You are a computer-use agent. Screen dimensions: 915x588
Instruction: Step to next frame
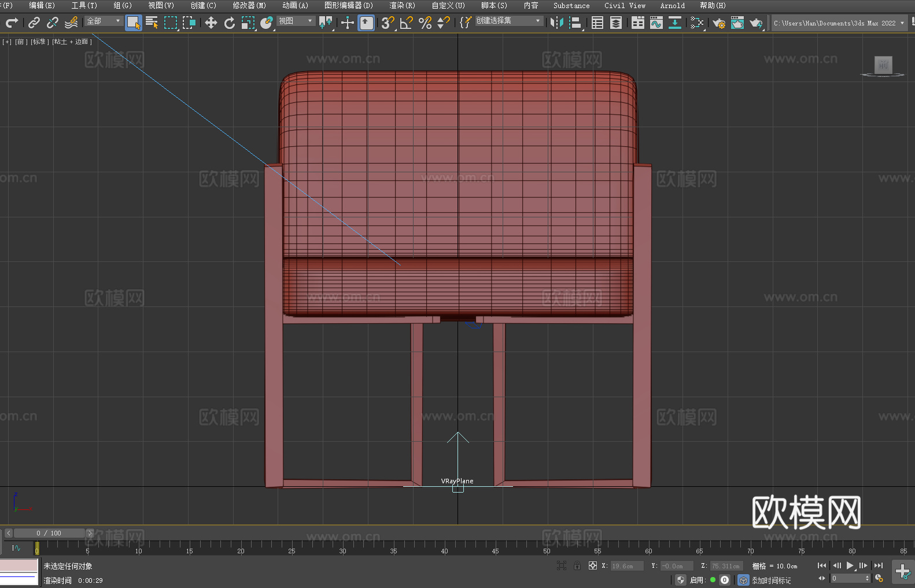click(x=864, y=565)
